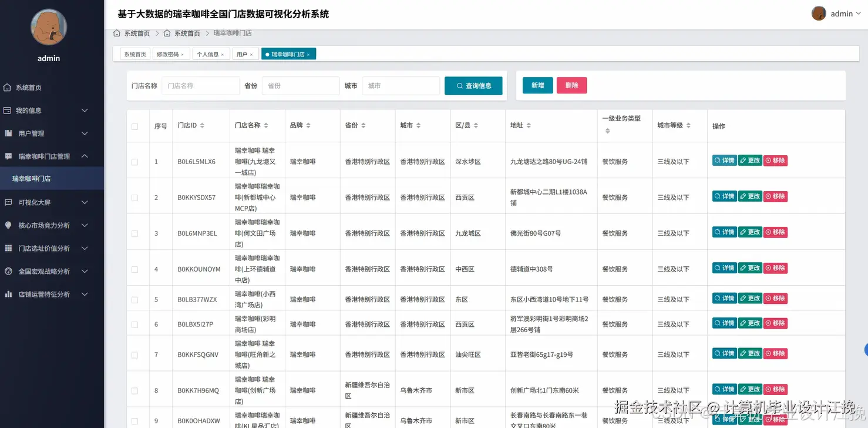This screenshot has width=868, height=428.
Task: Expand 可视化大屏 menu chevron
Action: [85, 202]
